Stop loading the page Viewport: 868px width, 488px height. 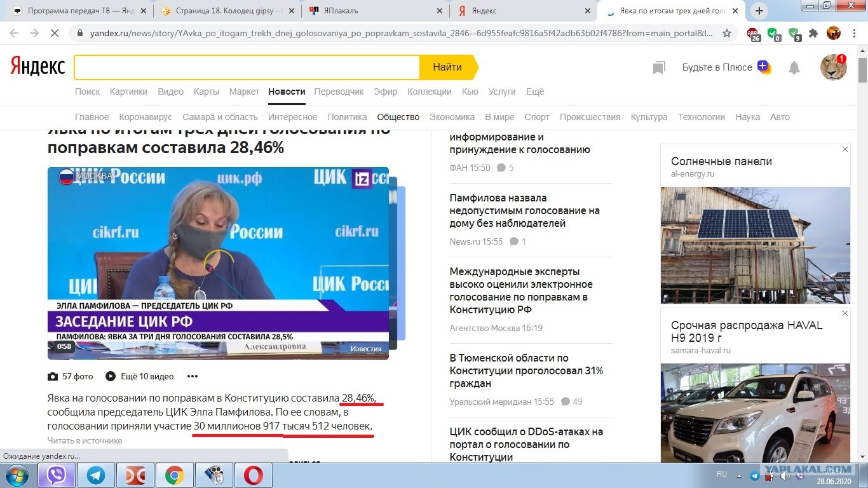pyautogui.click(x=55, y=33)
